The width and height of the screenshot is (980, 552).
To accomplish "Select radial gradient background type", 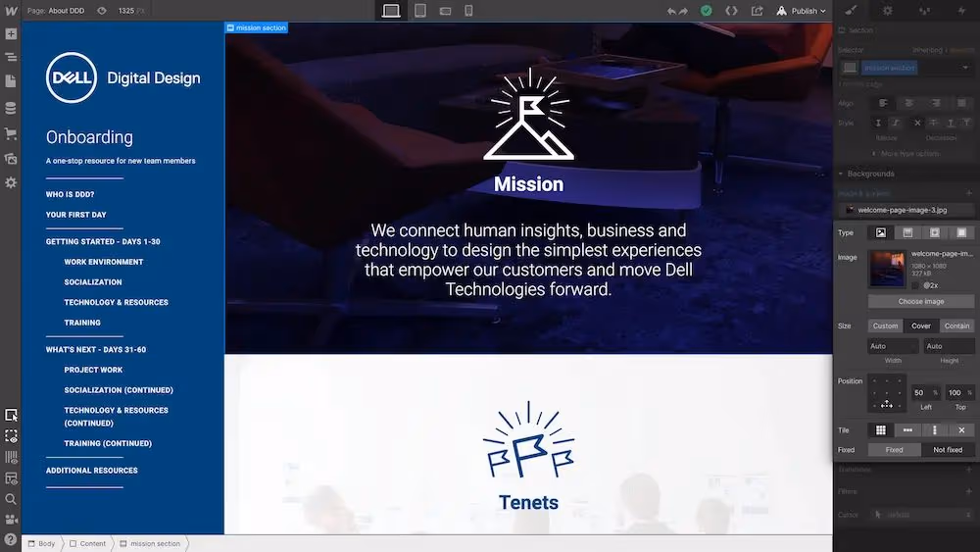I will (934, 232).
